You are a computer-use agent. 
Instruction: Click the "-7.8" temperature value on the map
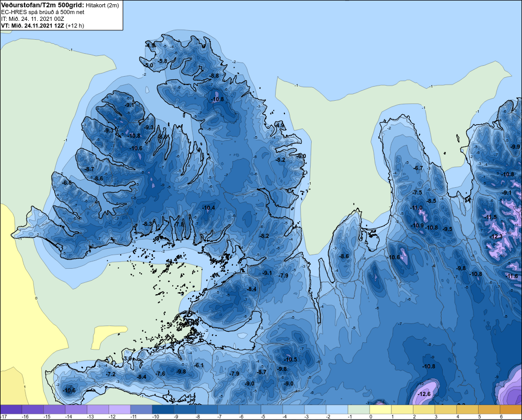pyautogui.click(x=180, y=224)
